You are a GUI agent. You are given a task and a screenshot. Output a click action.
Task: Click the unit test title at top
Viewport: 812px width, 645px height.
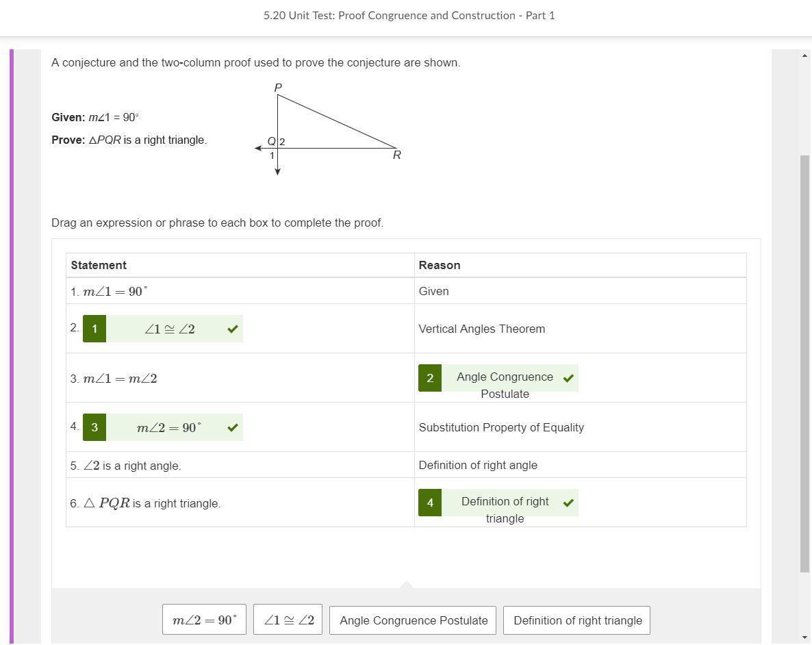[x=409, y=15]
